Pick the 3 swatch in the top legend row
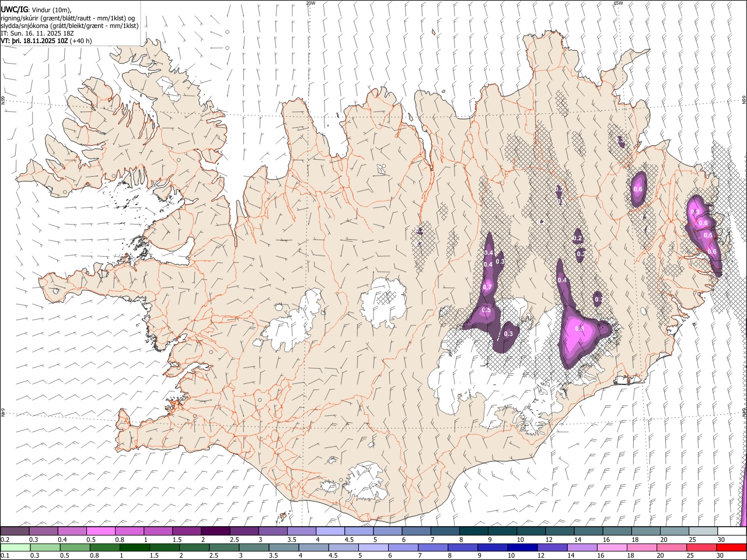The height and width of the screenshot is (560, 747). [272, 531]
